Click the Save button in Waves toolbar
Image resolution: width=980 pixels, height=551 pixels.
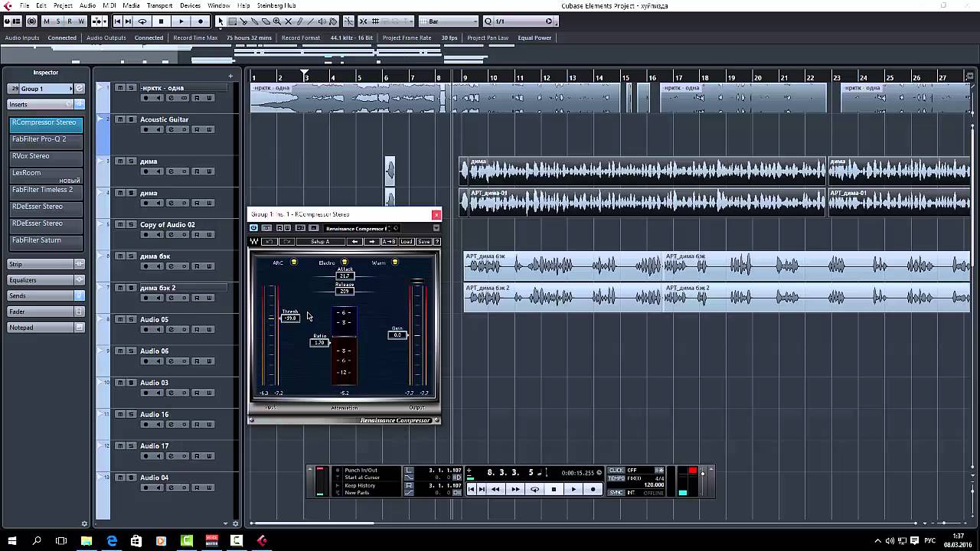tap(423, 242)
